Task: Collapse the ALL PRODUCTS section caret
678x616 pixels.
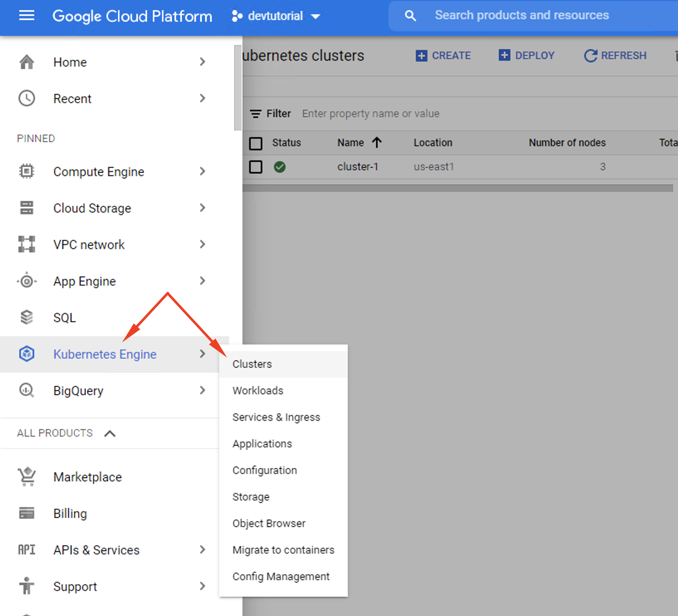Action: click(x=110, y=434)
